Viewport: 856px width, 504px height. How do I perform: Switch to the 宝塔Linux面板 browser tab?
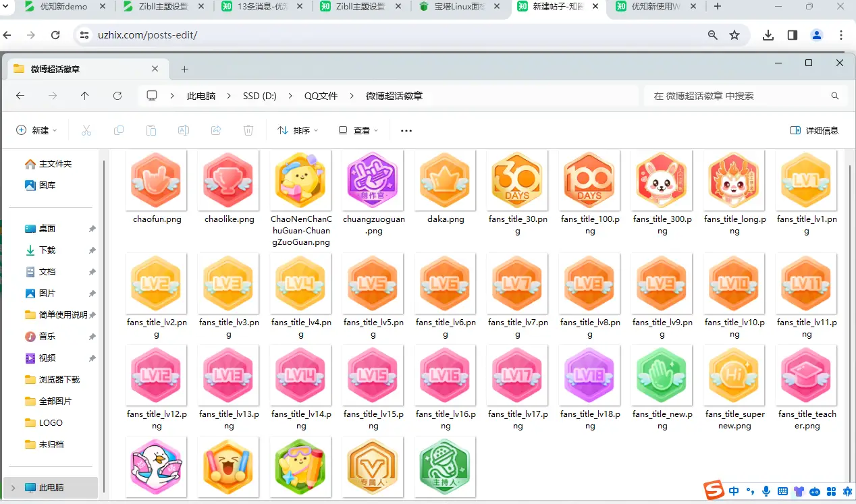pos(459,7)
